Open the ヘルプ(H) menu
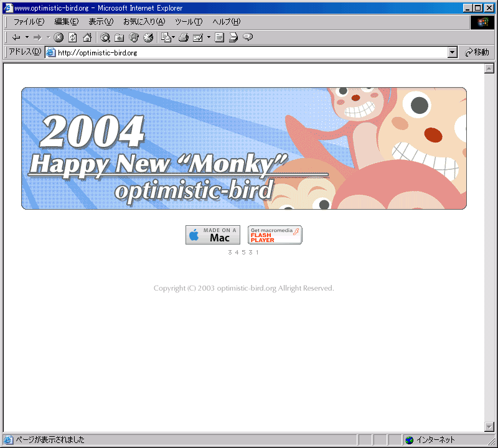Viewport: 498px width, 448px height. click(227, 22)
